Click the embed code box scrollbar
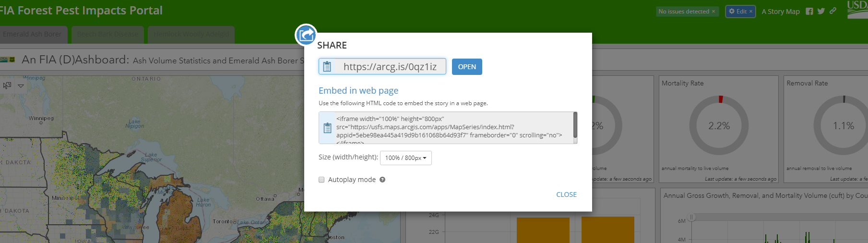The width and height of the screenshot is (868, 243). point(575,125)
